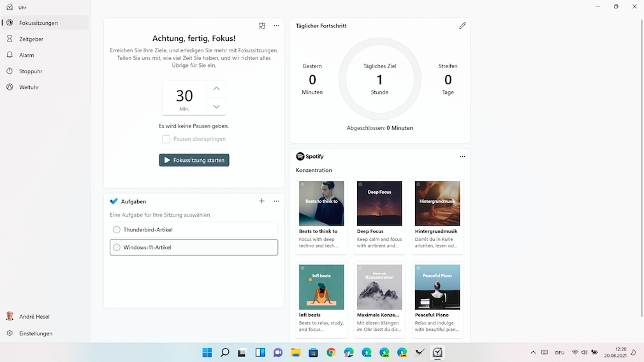Click the Windows Start button

(207, 352)
